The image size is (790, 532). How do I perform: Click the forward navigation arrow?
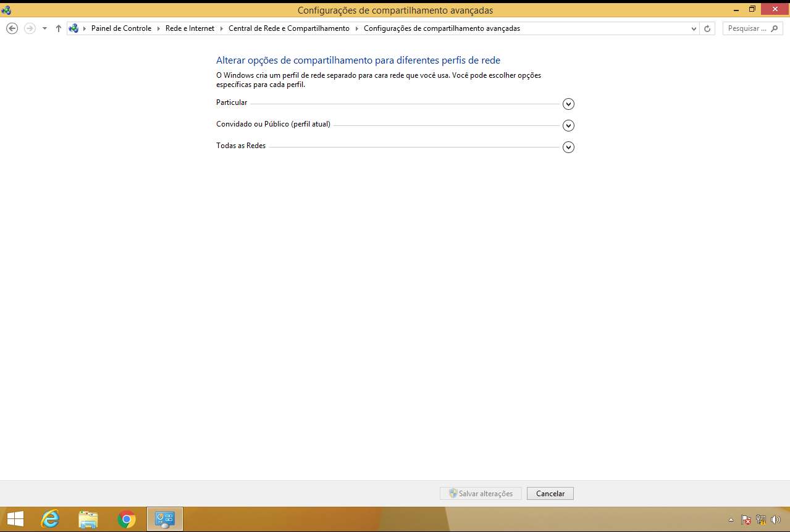pyautogui.click(x=30, y=28)
